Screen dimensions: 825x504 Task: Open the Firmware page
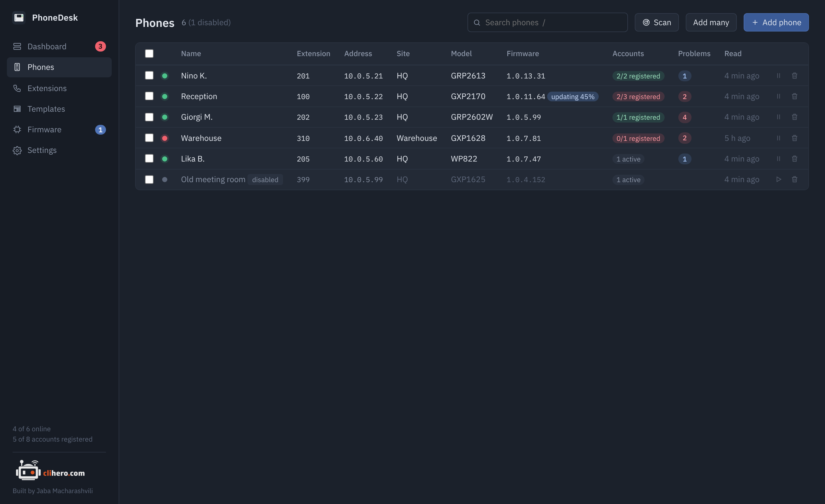(x=59, y=129)
